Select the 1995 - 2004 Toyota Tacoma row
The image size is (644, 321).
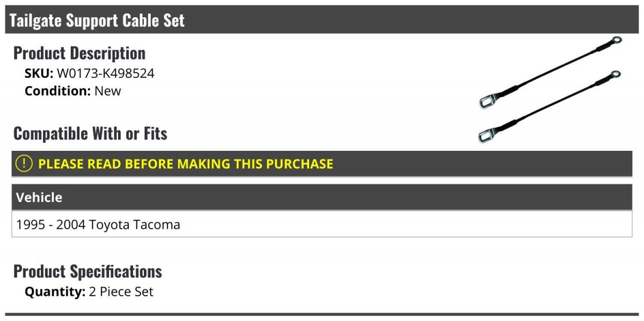[x=322, y=224]
